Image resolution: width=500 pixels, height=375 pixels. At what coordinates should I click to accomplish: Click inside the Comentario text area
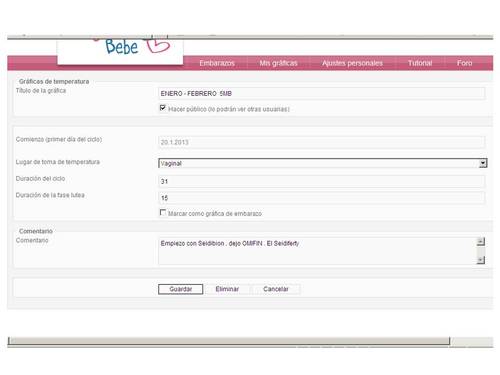coord(318,251)
